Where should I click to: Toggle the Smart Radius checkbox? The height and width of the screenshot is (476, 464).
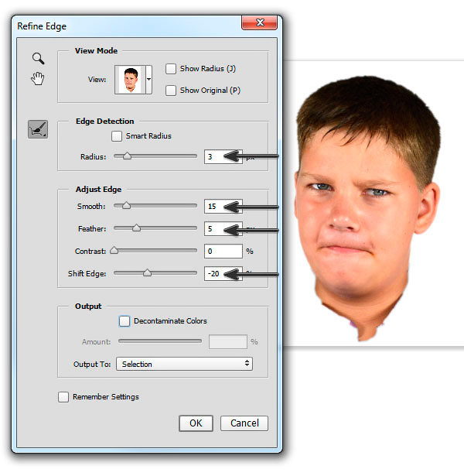[x=117, y=136]
